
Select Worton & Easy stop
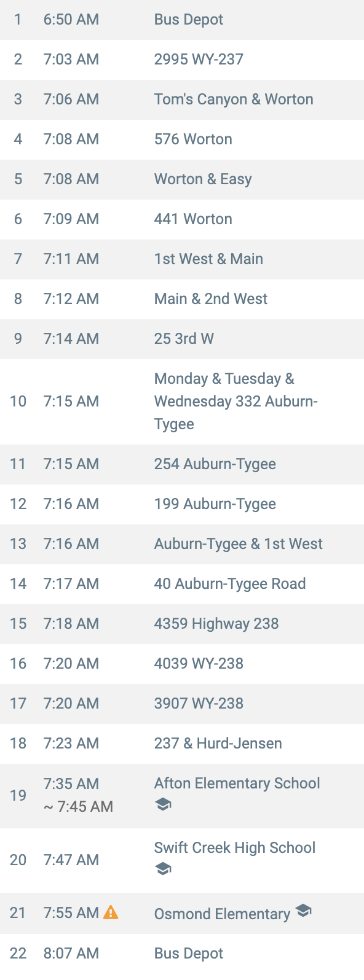(182, 179)
